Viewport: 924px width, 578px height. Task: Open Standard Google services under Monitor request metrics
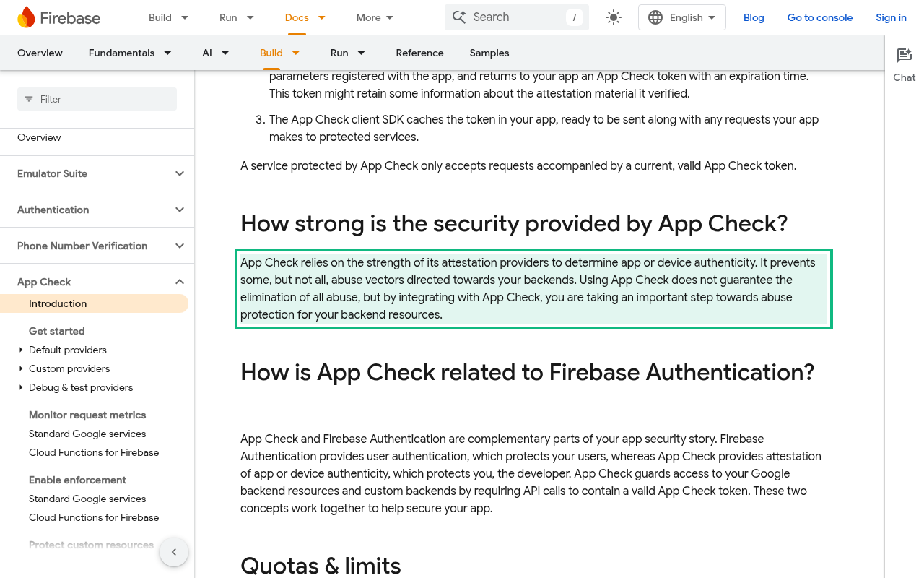(x=87, y=433)
